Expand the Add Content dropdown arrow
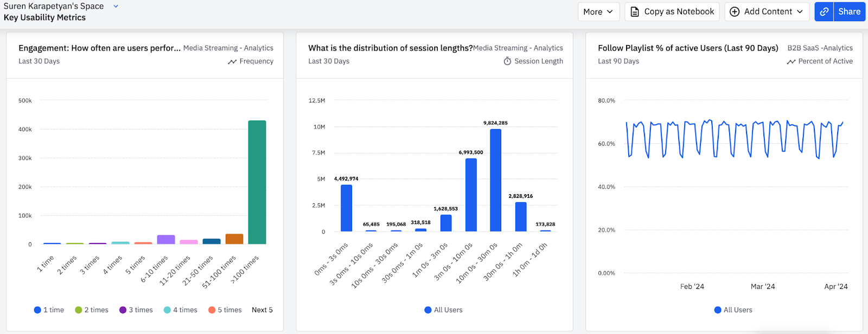This screenshot has height=334, width=868. (800, 11)
